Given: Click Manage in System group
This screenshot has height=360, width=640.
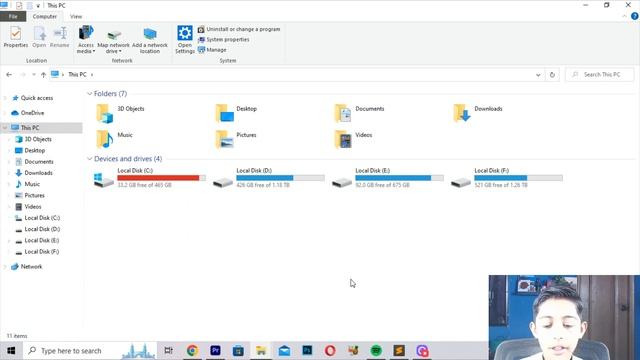Looking at the screenshot, I should (x=212, y=50).
